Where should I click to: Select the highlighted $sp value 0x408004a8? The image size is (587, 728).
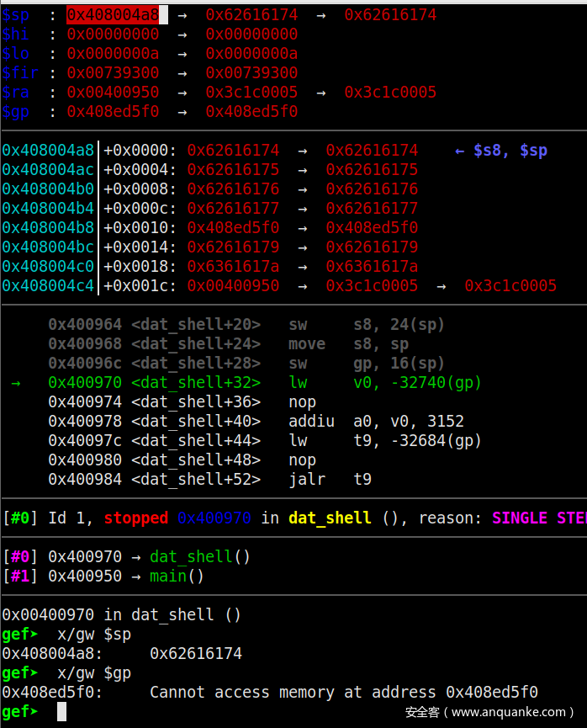point(113,15)
